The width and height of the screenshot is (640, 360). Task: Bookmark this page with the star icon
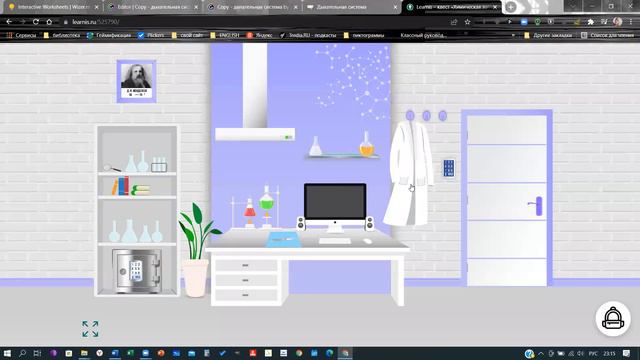click(x=467, y=22)
